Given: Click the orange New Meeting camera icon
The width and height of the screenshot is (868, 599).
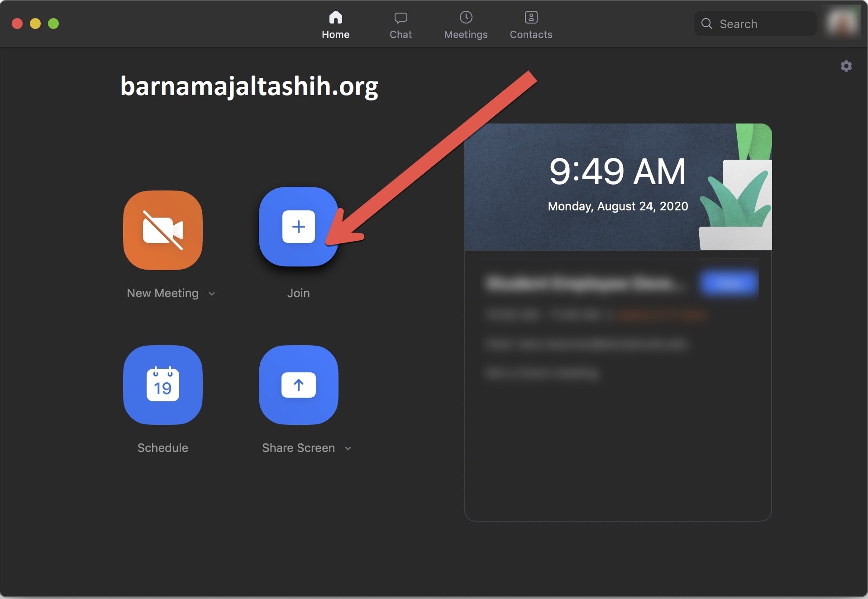Looking at the screenshot, I should tap(163, 230).
